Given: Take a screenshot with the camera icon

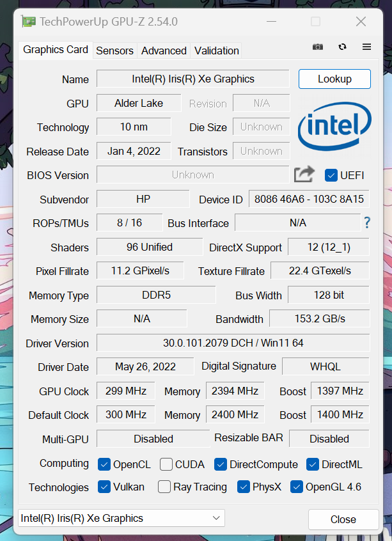Looking at the screenshot, I should [x=318, y=47].
